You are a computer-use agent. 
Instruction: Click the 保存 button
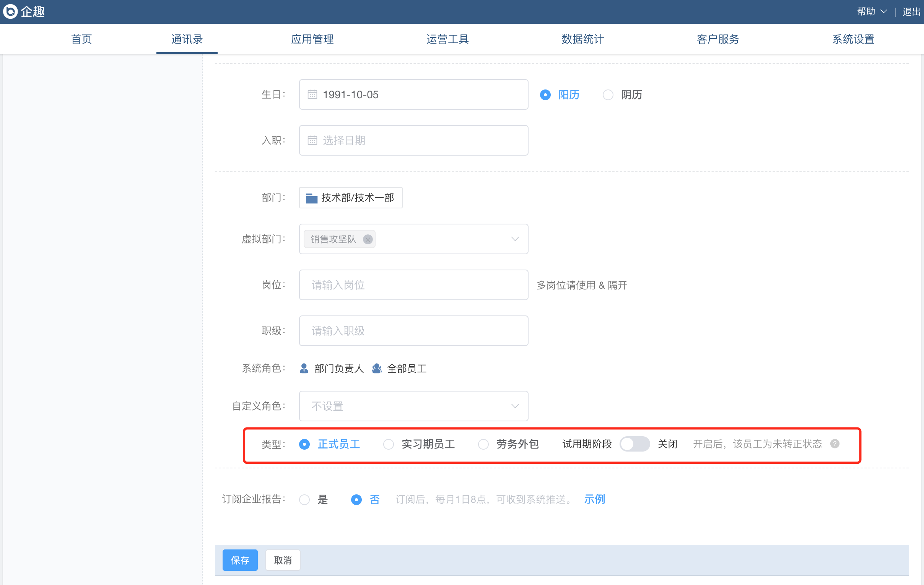240,560
